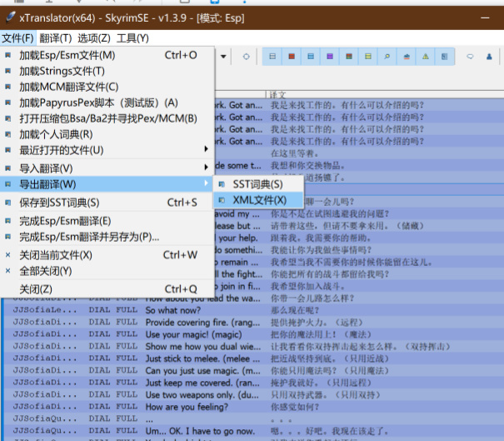Choose 关闭当前文件(X) menu entry

107,255
